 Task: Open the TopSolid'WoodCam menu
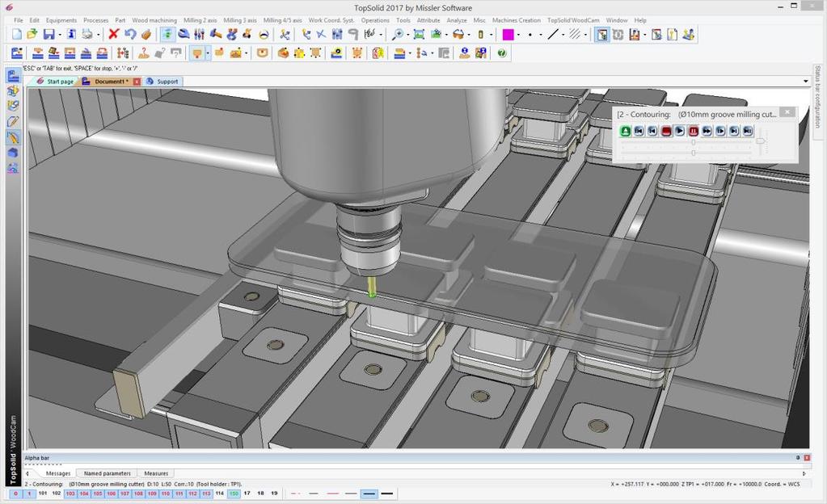tap(573, 20)
